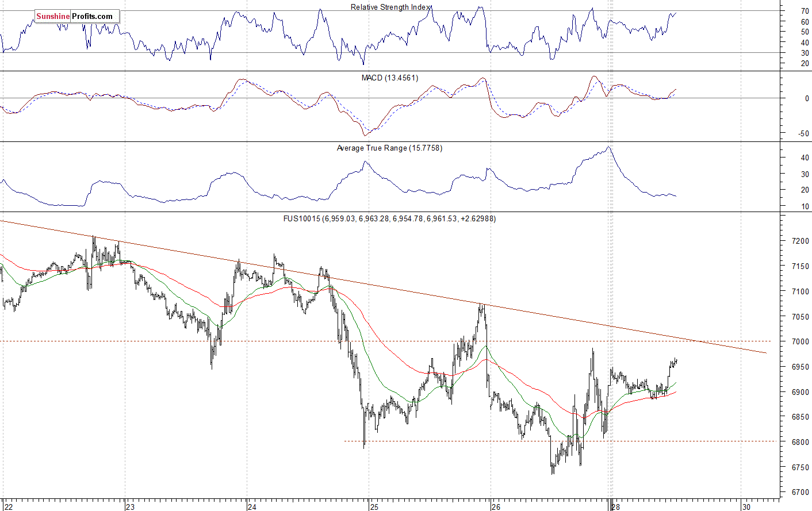This screenshot has width=812, height=511.
Task: Click the 6950 price axis label
Action: [800, 367]
